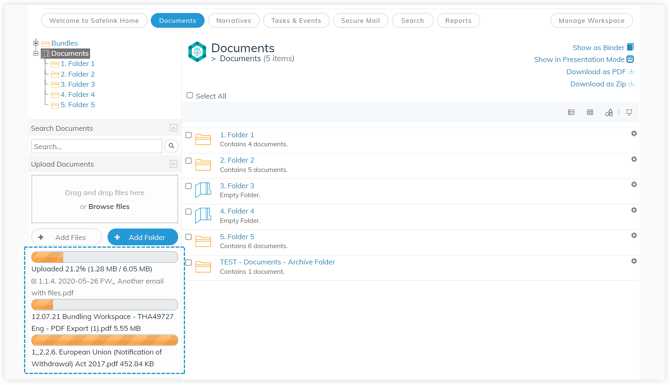Image resolution: width=670 pixels, height=385 pixels.
Task: Click folder icon of TEST Archive Folder row
Action: coord(203,267)
